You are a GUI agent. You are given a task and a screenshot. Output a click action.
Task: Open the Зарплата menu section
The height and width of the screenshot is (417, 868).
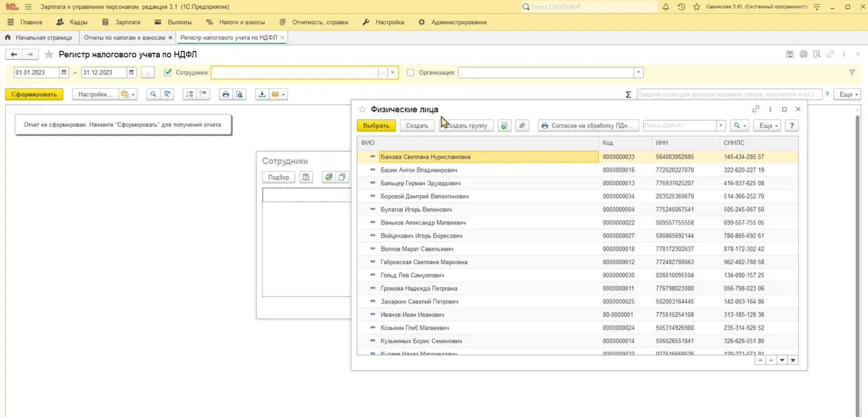(x=122, y=22)
